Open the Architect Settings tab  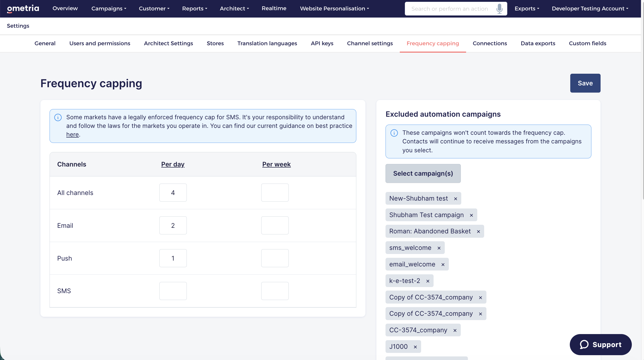[x=168, y=43]
